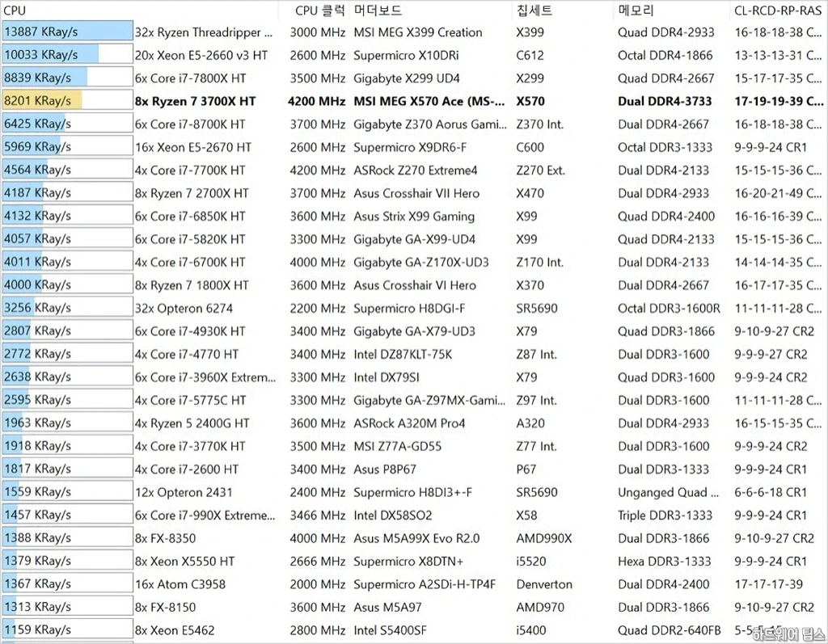This screenshot has height=644, width=828.
Task: Select 6x Core i7-7800X HT
Action: [x=191, y=78]
